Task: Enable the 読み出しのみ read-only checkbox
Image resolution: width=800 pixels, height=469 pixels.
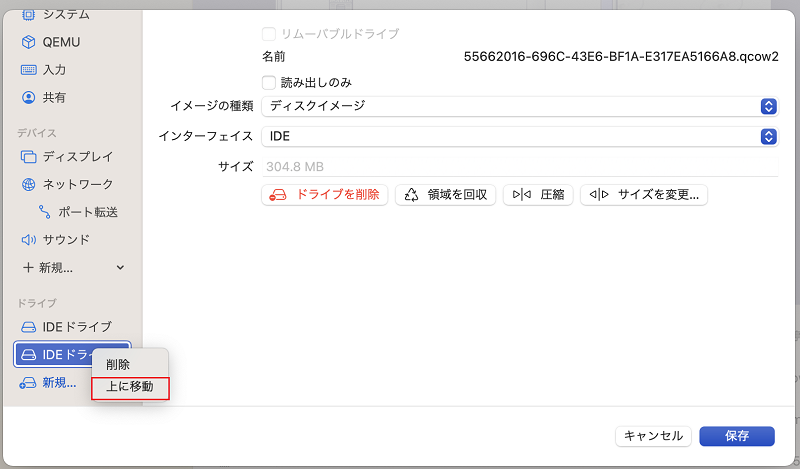Action: 269,82
